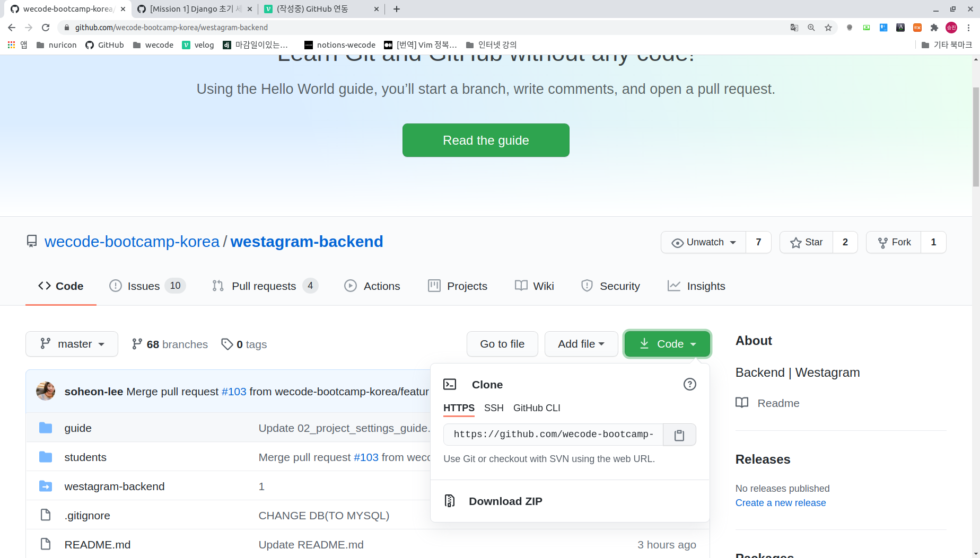The width and height of the screenshot is (980, 558).
Task: Reload the page
Action: pyautogui.click(x=46, y=28)
